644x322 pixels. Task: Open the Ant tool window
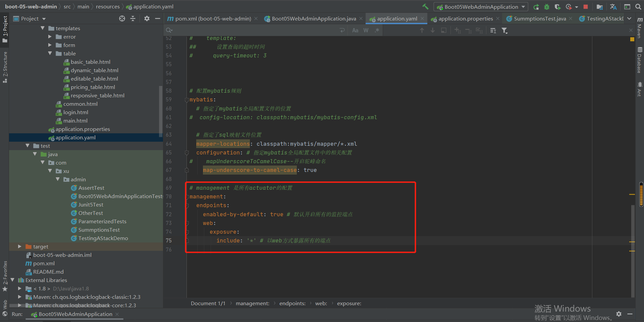coord(639,89)
